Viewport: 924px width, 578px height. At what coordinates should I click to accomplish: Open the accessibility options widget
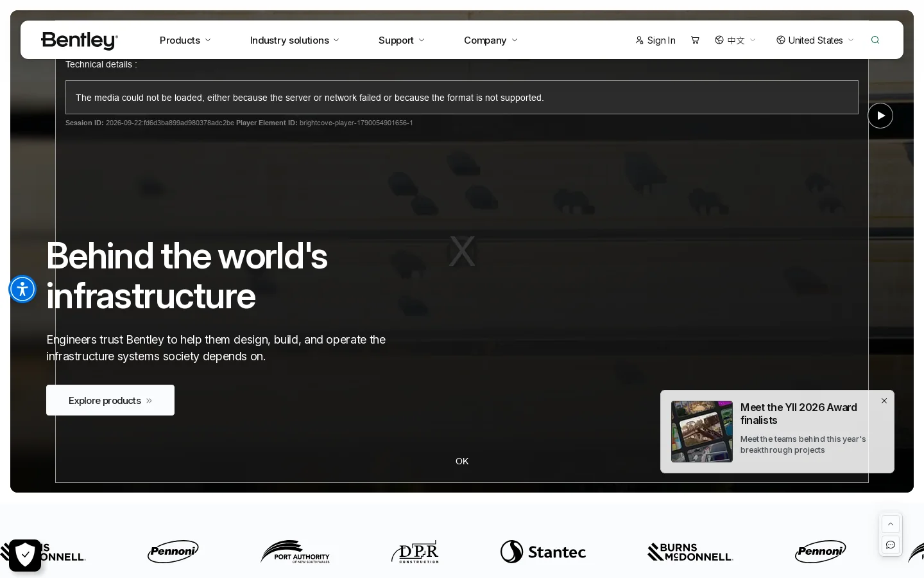pyautogui.click(x=22, y=289)
